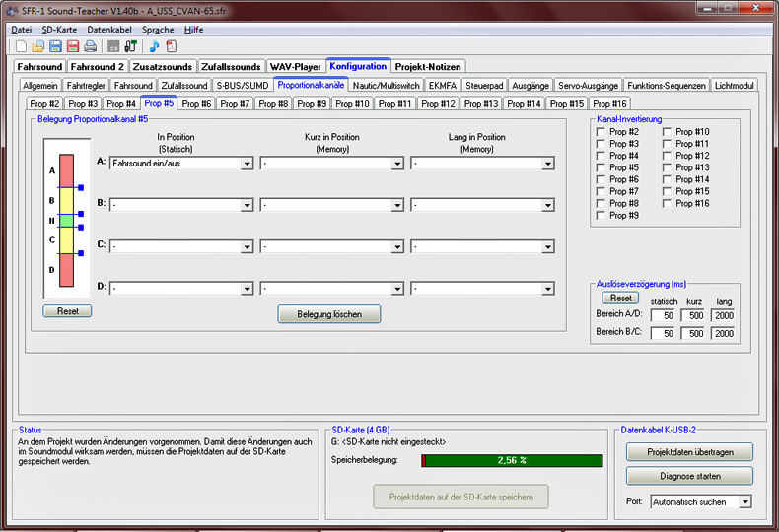Screen dimensions: 779x532
Task: Expand row B 'Kurz in Position' dropdown
Action: (x=332, y=205)
